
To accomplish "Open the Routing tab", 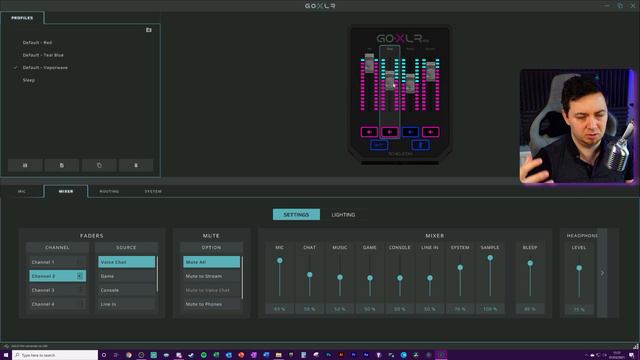I will click(109, 191).
